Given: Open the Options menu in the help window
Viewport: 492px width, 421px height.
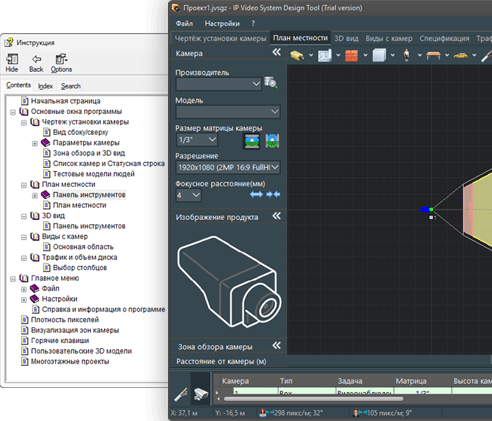Looking at the screenshot, I should [x=61, y=63].
